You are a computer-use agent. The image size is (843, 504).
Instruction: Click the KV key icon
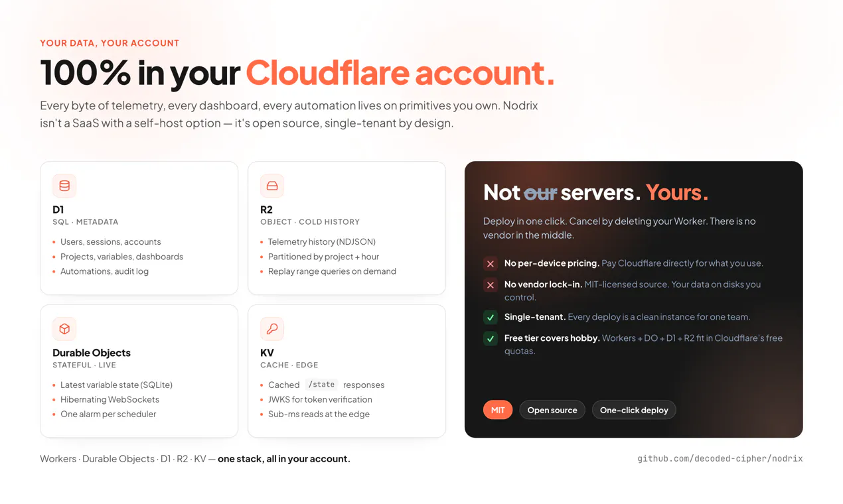272,329
